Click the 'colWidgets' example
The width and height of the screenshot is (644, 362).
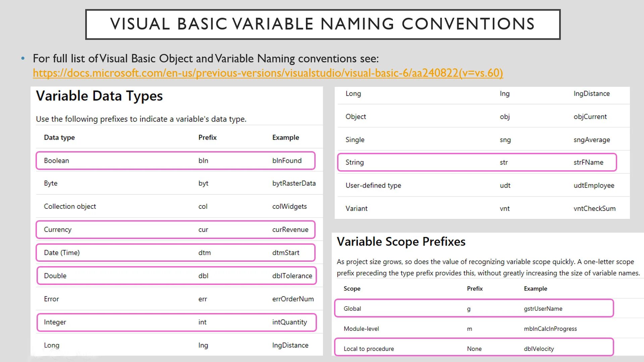click(289, 206)
